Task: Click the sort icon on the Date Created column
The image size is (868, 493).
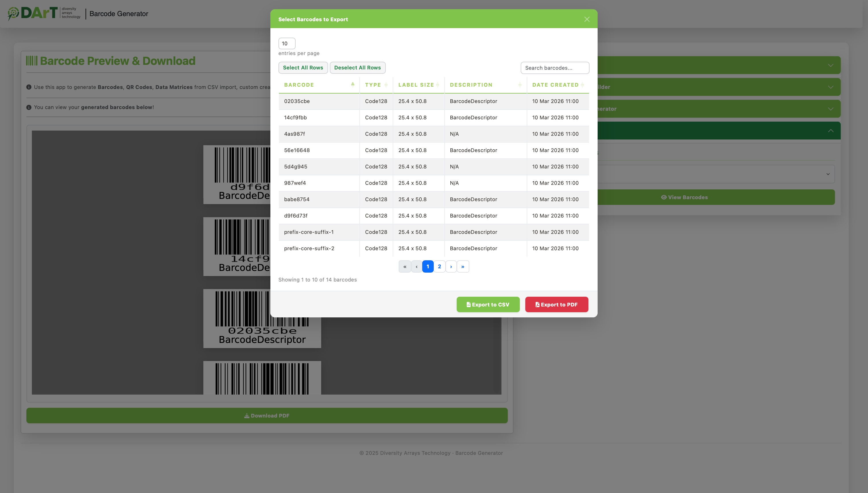Action: pos(582,84)
